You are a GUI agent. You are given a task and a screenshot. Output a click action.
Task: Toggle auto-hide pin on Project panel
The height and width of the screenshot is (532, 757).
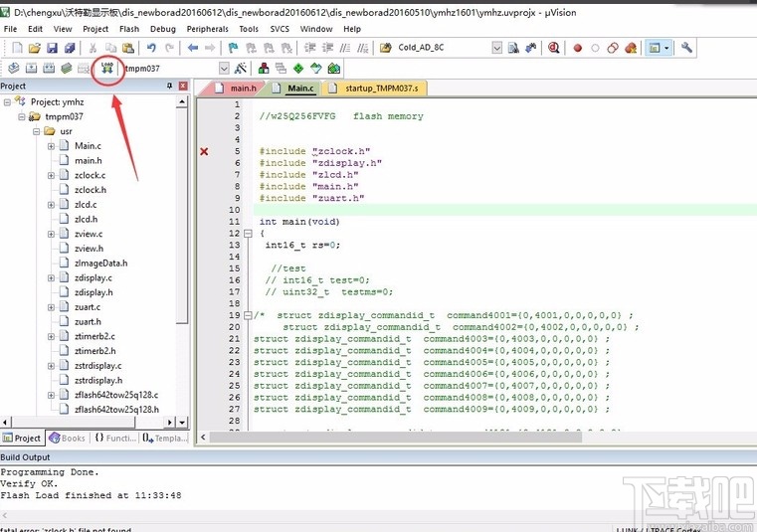(x=169, y=86)
